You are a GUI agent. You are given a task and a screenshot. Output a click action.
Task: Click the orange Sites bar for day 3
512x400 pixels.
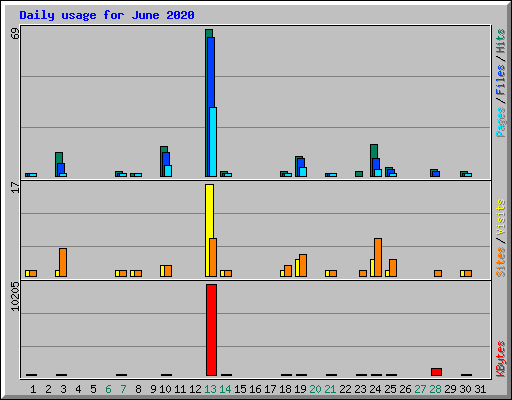tap(63, 262)
